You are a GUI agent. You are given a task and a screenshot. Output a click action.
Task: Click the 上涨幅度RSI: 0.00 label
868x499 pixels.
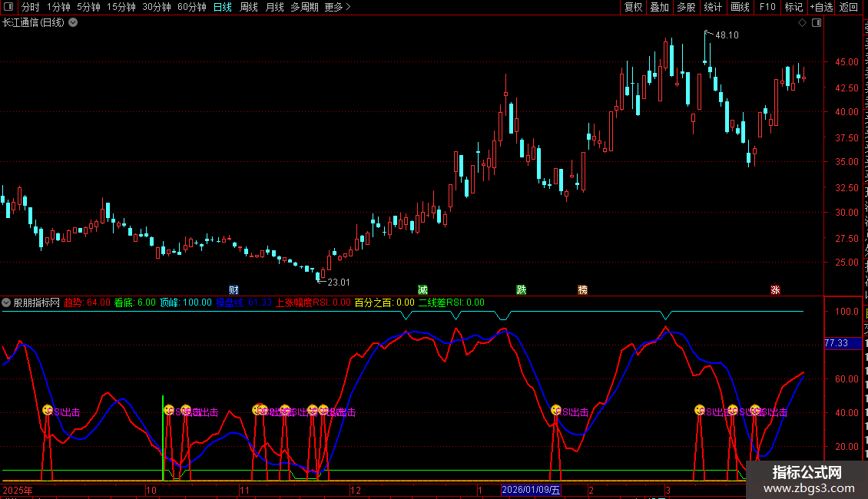coord(313,302)
